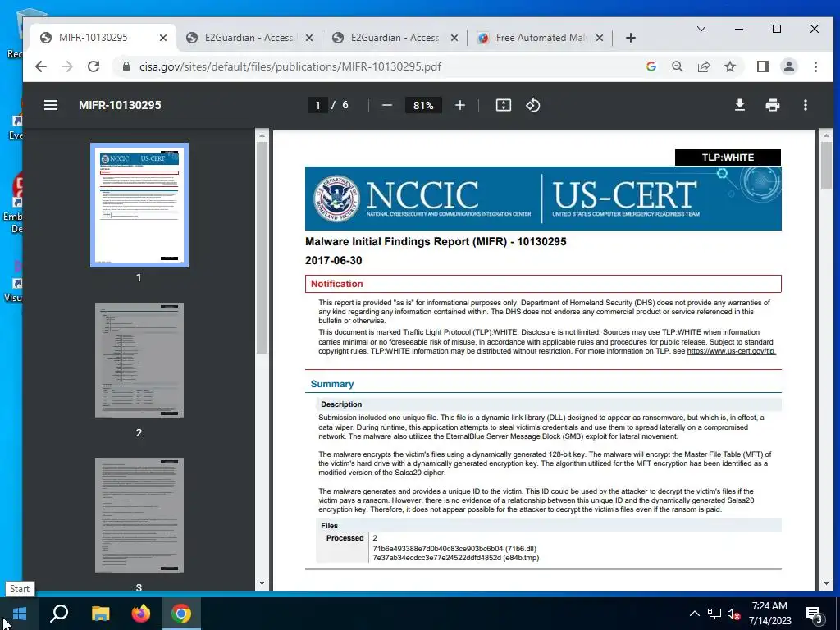Open File Explorer from taskbar
This screenshot has height=630, width=840.
pyautogui.click(x=100, y=614)
